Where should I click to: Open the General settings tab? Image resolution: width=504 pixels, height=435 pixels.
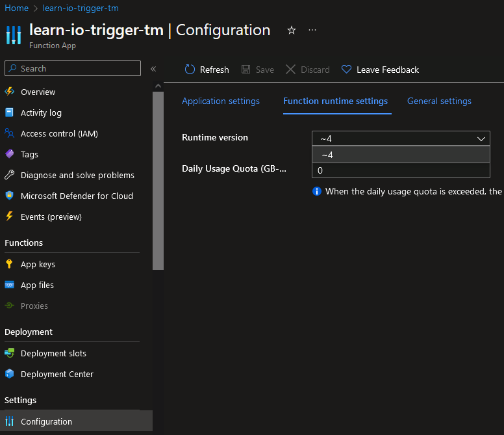pyautogui.click(x=439, y=101)
